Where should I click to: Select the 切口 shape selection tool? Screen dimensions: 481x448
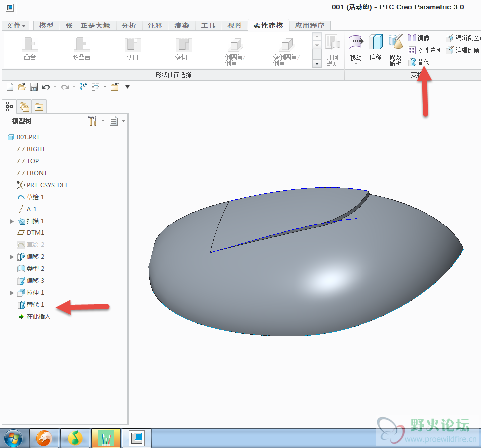132,49
